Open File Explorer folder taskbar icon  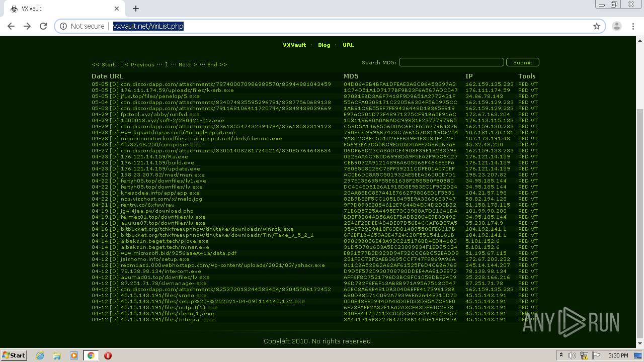pyautogui.click(x=57, y=355)
